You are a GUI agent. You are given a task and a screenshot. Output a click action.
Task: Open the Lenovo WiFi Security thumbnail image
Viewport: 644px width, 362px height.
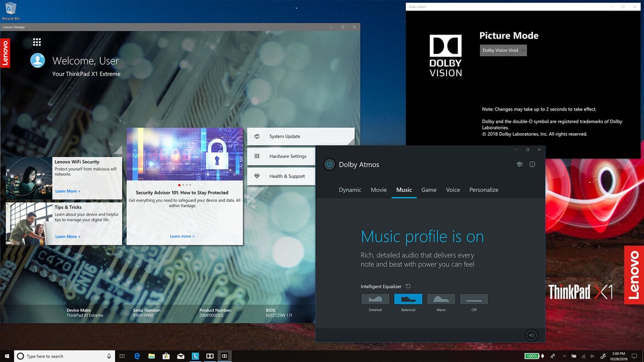(x=29, y=178)
